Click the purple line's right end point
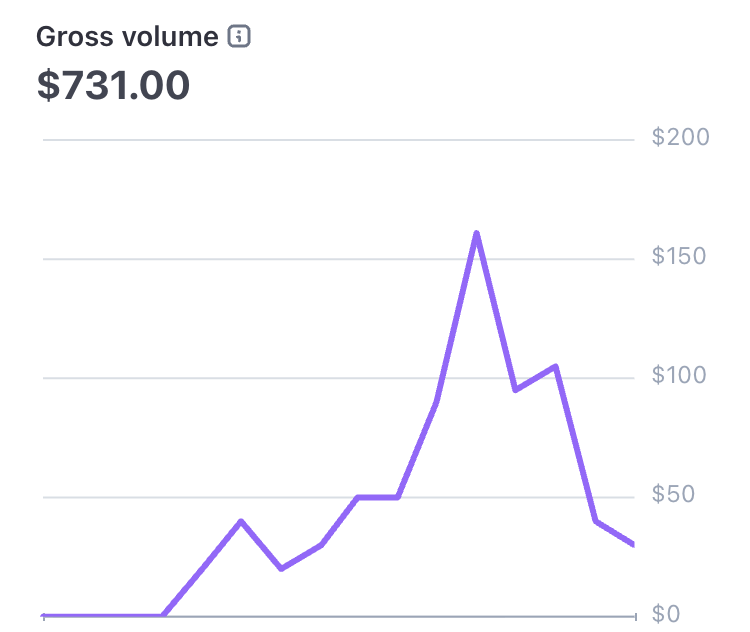The width and height of the screenshot is (750, 632). (633, 544)
